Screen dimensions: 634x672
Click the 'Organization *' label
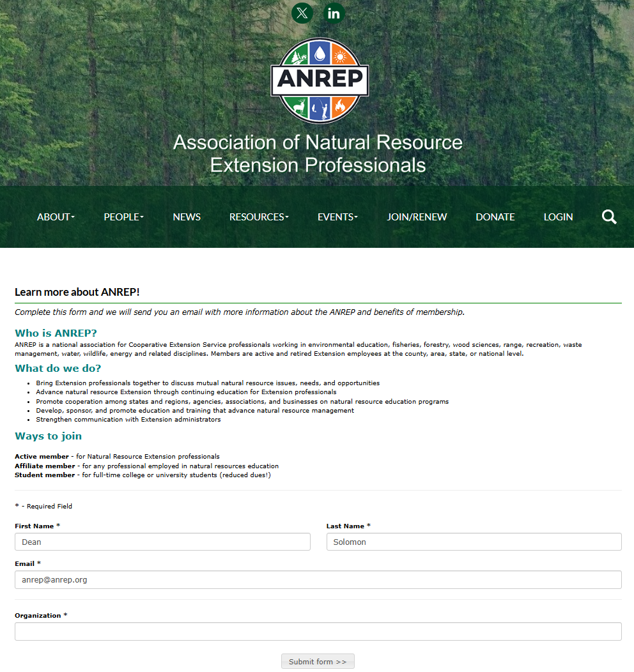click(x=41, y=615)
